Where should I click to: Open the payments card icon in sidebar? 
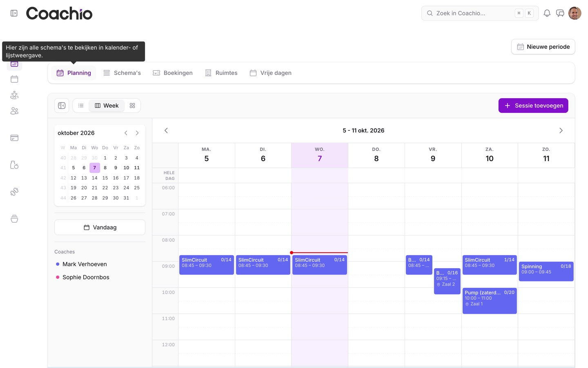[x=14, y=138]
